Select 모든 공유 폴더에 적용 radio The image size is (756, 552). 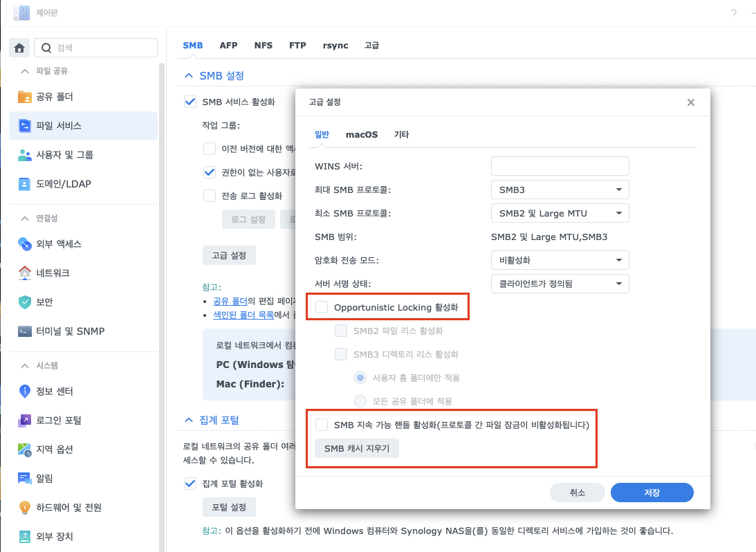point(360,401)
